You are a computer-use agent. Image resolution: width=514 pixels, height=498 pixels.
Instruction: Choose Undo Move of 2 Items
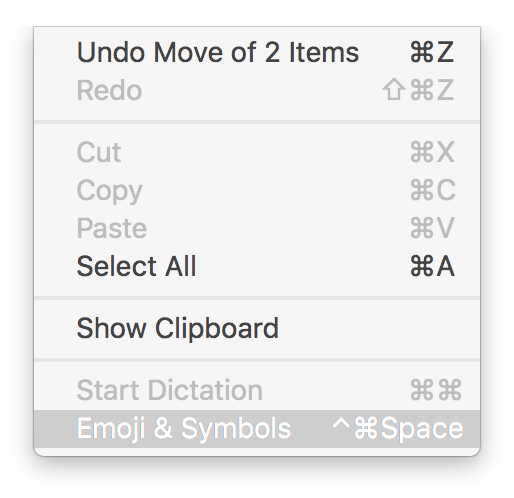[257, 52]
